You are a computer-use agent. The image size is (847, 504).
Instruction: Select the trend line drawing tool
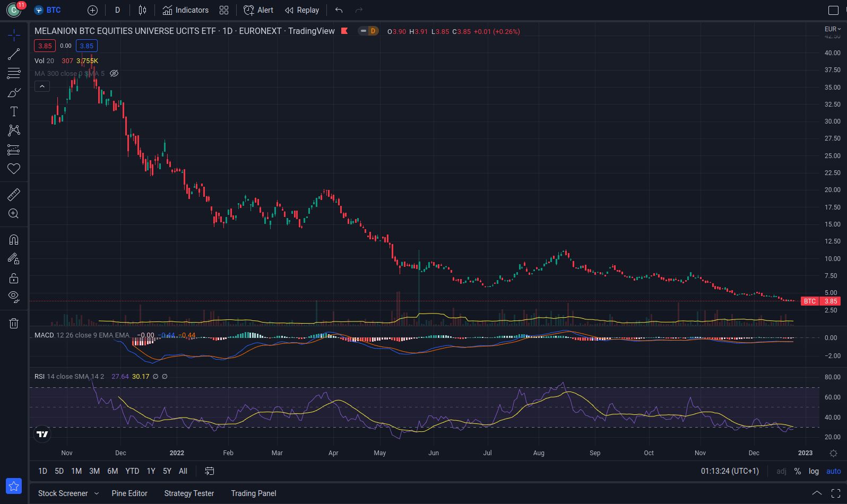[x=14, y=54]
